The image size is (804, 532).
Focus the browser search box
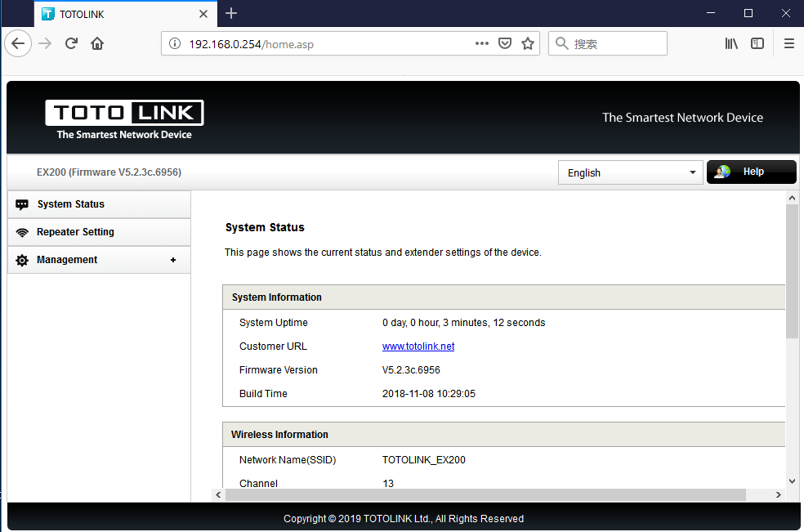608,43
